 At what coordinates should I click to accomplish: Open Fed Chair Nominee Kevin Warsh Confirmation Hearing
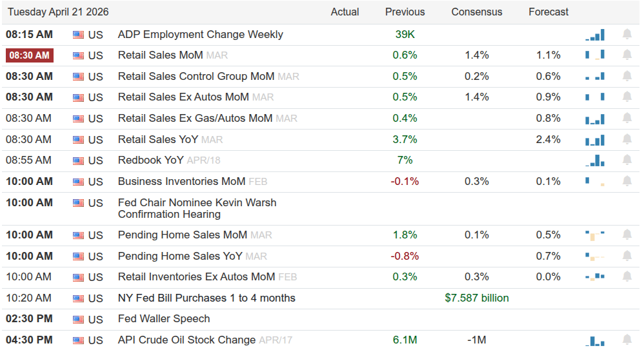pos(197,208)
